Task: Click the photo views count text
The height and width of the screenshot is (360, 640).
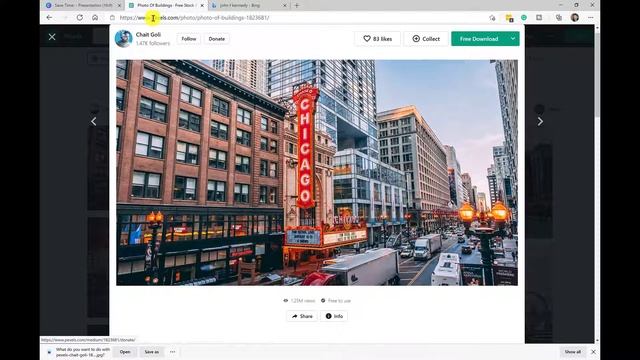Action: [303, 300]
